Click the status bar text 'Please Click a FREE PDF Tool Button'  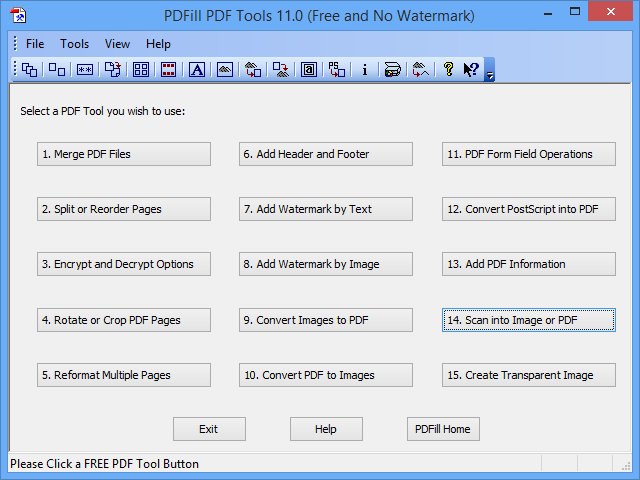(104, 464)
